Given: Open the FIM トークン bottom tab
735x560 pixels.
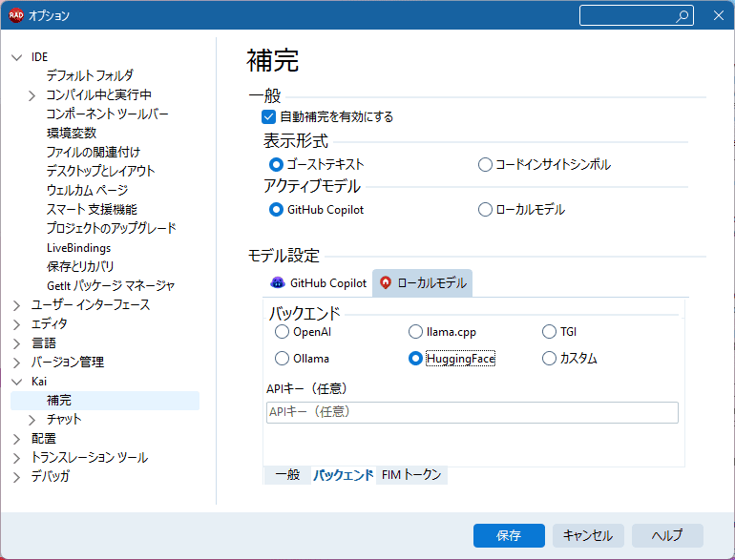Looking at the screenshot, I should [x=411, y=475].
